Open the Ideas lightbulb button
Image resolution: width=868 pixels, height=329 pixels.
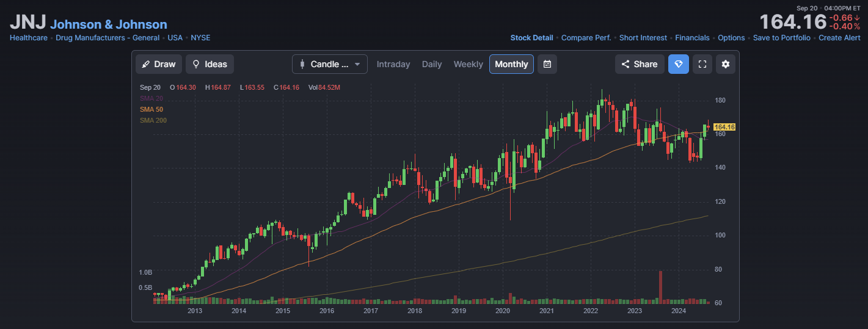(210, 64)
